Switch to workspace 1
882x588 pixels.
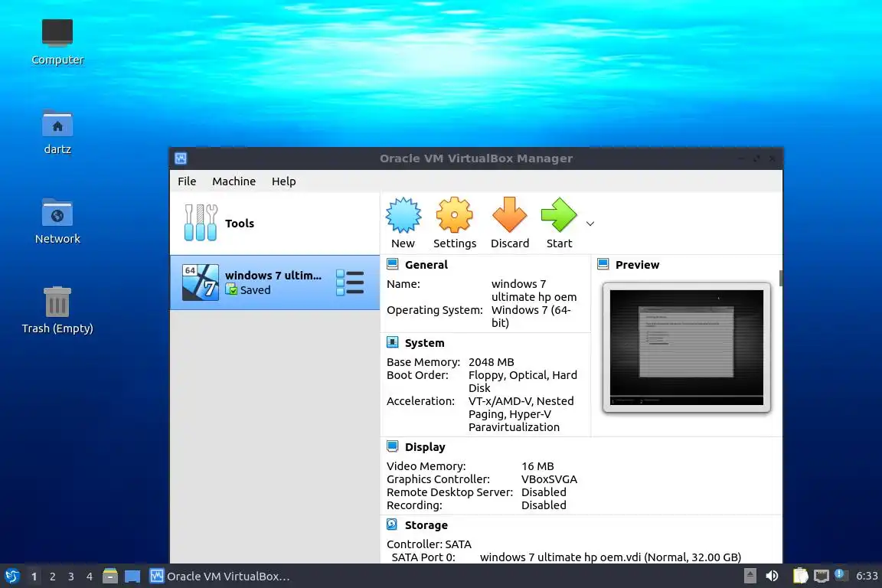(x=34, y=577)
